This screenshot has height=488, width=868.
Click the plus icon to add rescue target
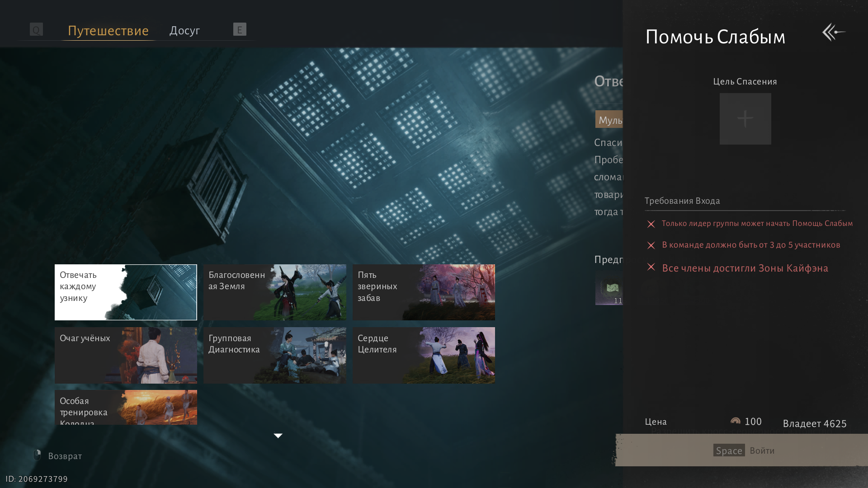(x=745, y=119)
